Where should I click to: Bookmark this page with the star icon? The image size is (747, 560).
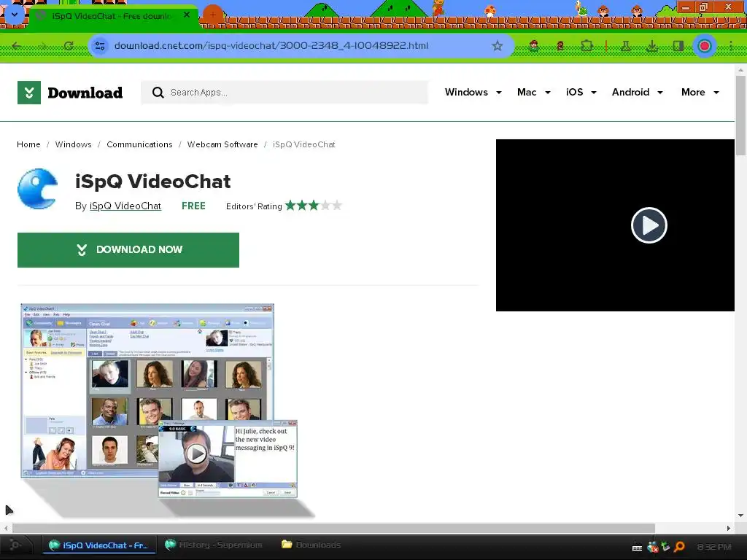coord(498,46)
